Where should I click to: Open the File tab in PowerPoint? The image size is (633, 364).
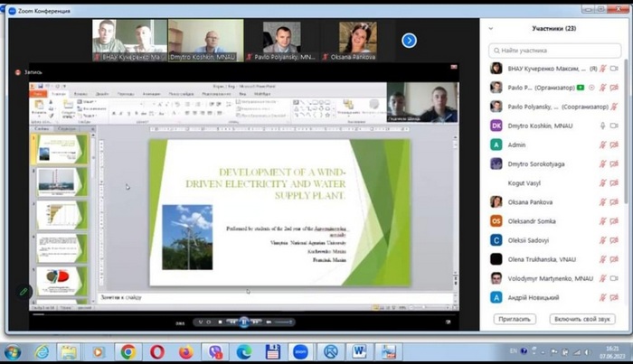(x=38, y=94)
